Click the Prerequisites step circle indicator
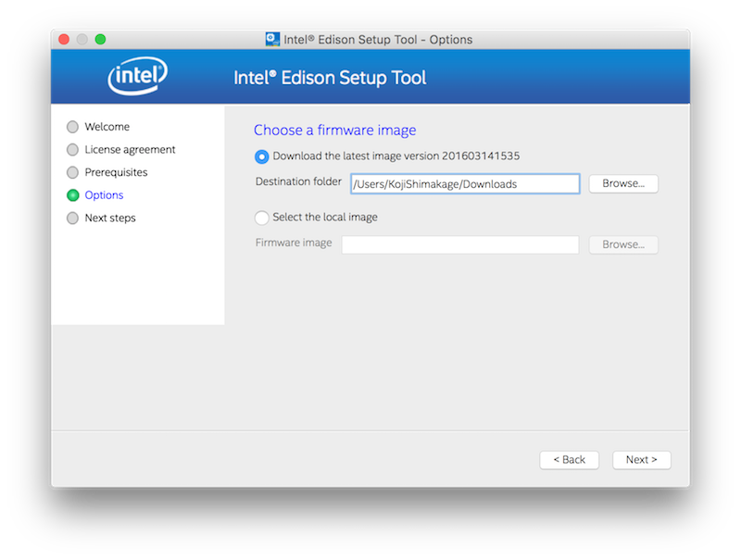The image size is (741, 560). 73,173
